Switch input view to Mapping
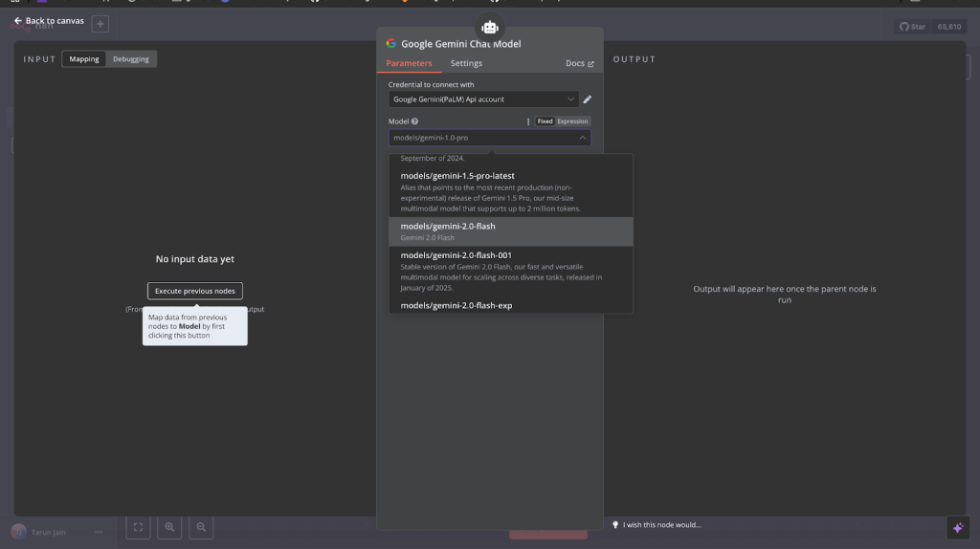The height and width of the screenshot is (549, 980). point(84,58)
